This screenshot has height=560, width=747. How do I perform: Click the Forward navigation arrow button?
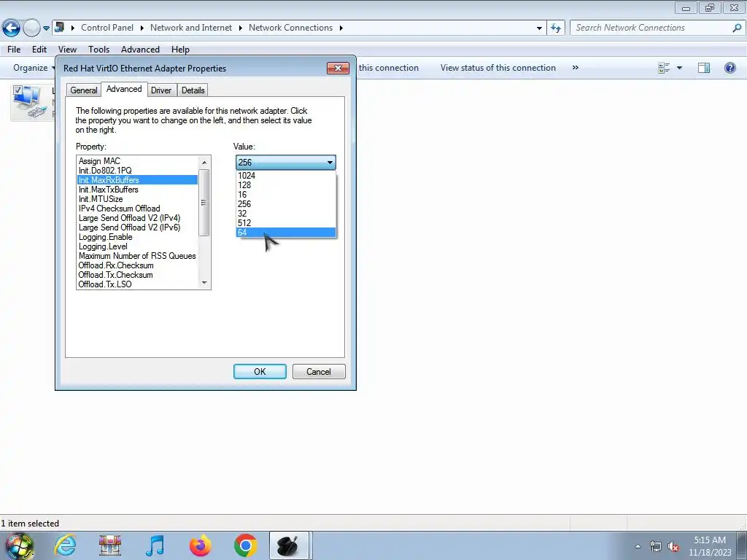pyautogui.click(x=31, y=28)
